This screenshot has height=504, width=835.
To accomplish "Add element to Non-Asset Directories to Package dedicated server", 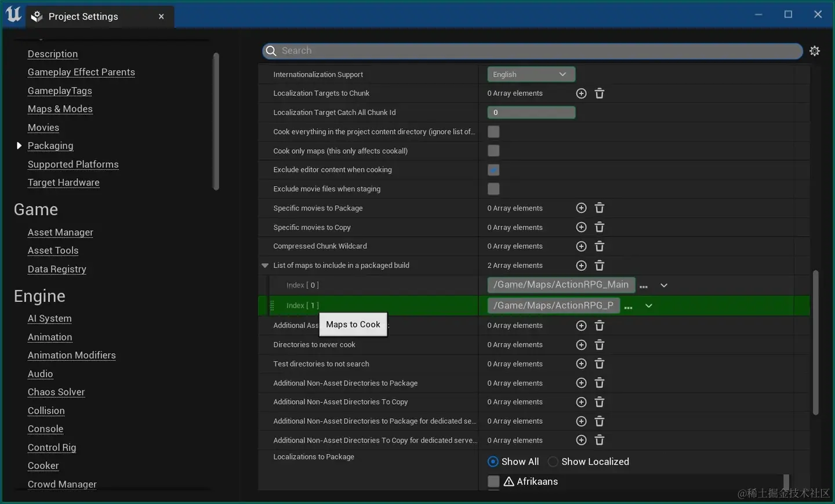I will [581, 422].
